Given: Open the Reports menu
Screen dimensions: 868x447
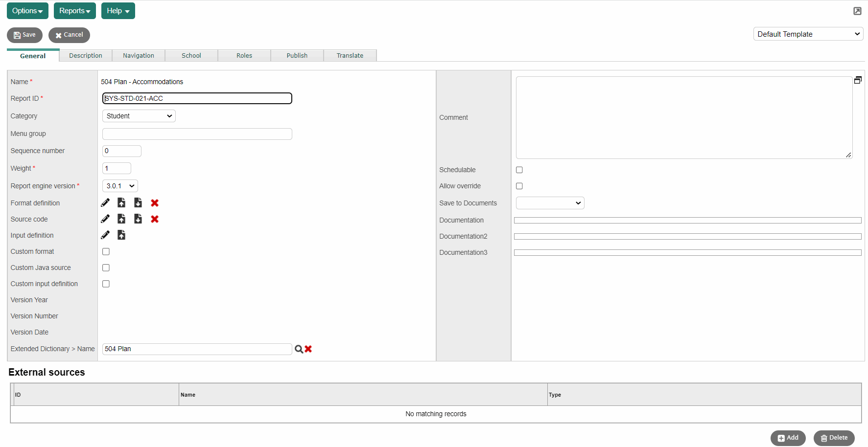Looking at the screenshot, I should click(x=74, y=11).
